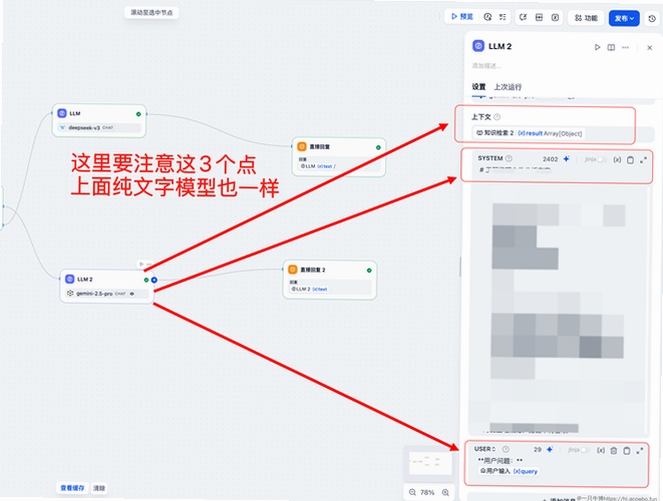Click the 查看缓存 button
The width and height of the screenshot is (663, 501).
72,488
